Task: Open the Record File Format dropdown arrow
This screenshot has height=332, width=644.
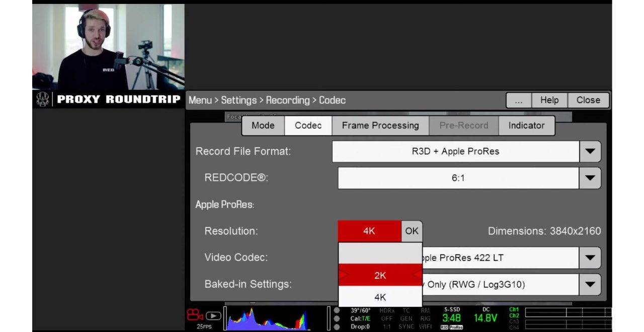Action: point(590,151)
